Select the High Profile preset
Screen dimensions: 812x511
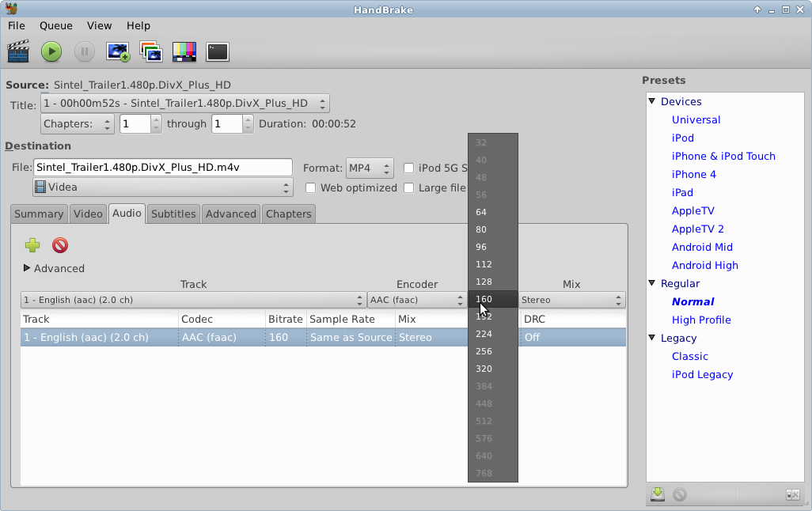(701, 320)
